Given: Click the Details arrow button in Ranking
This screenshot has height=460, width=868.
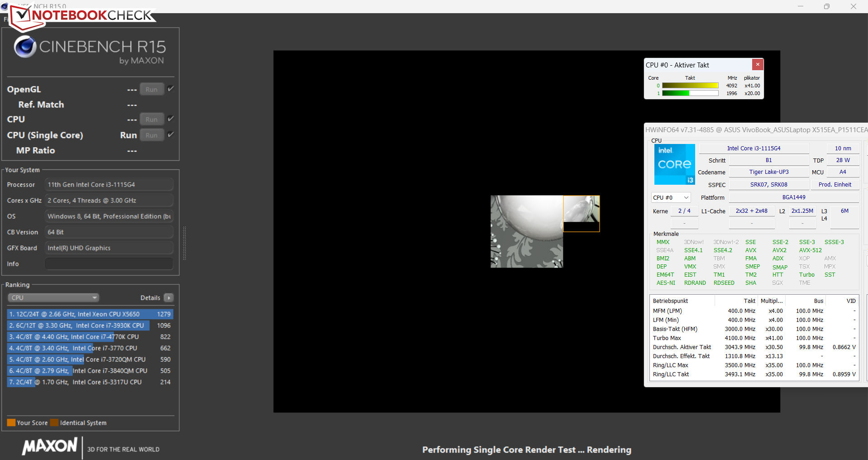Looking at the screenshot, I should click(169, 297).
